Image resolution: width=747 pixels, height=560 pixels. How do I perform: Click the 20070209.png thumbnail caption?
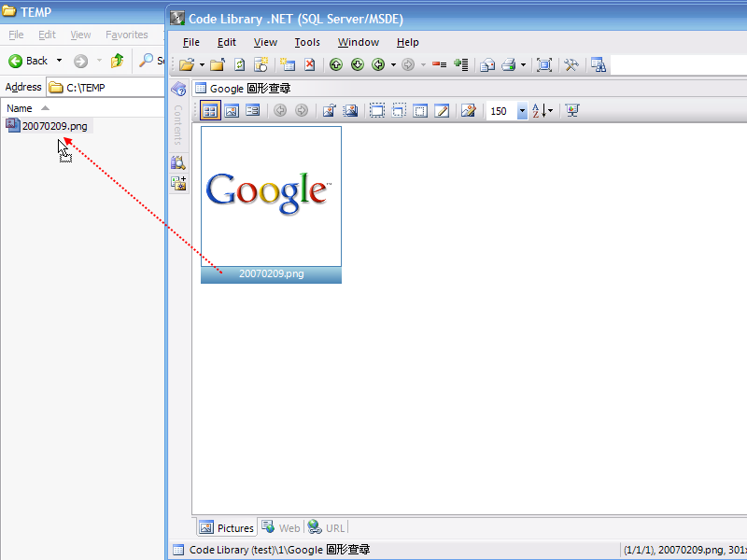coord(271,273)
